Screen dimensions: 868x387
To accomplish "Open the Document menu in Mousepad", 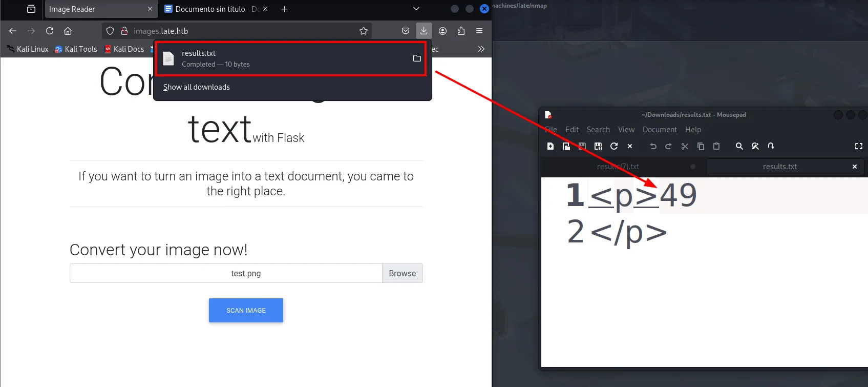I will [660, 130].
